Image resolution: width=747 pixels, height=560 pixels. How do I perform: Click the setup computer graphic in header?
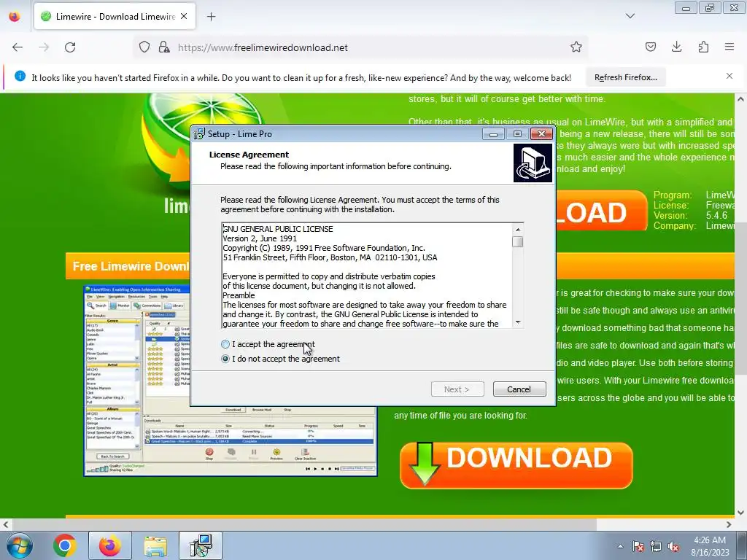click(x=533, y=163)
